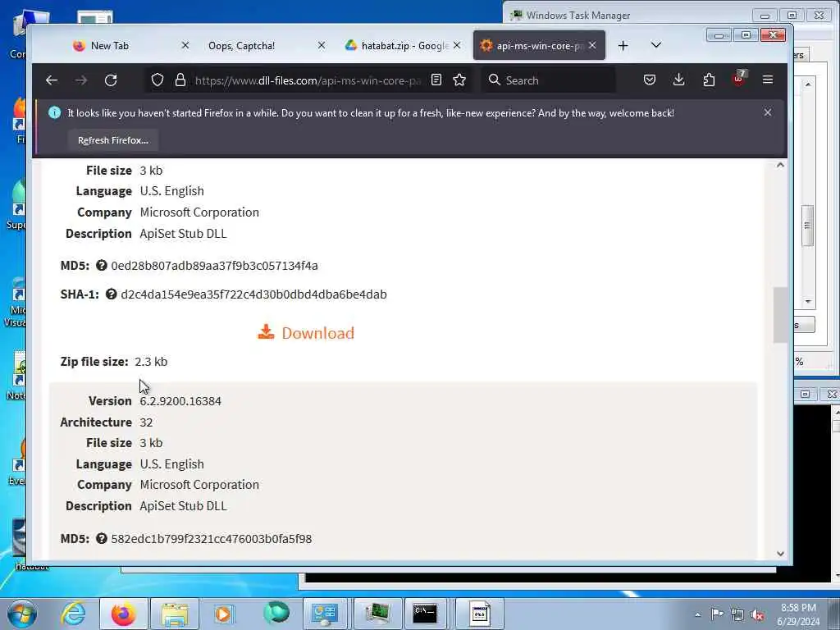Select the Zip file size 2.3 kb text
The image size is (840, 630).
point(151,362)
